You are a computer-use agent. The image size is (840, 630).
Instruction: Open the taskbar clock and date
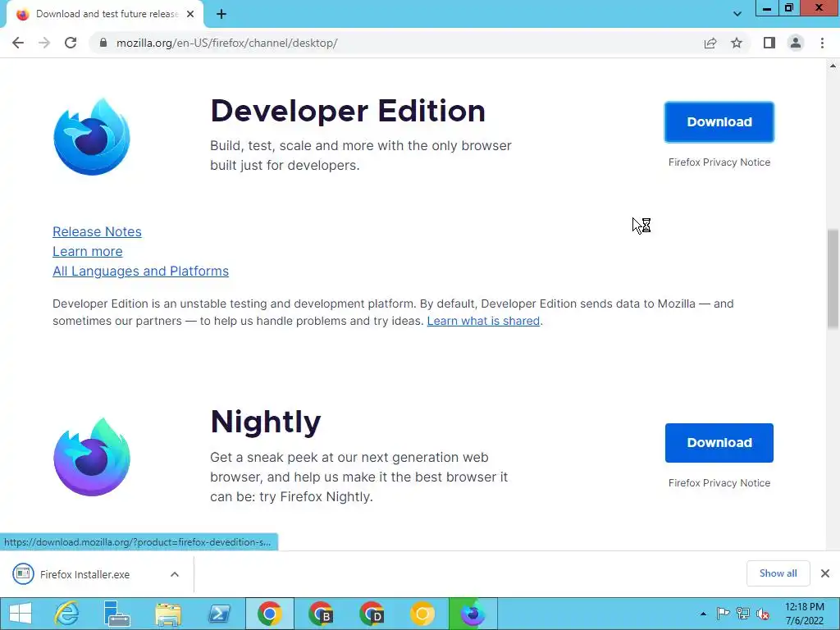(805, 614)
